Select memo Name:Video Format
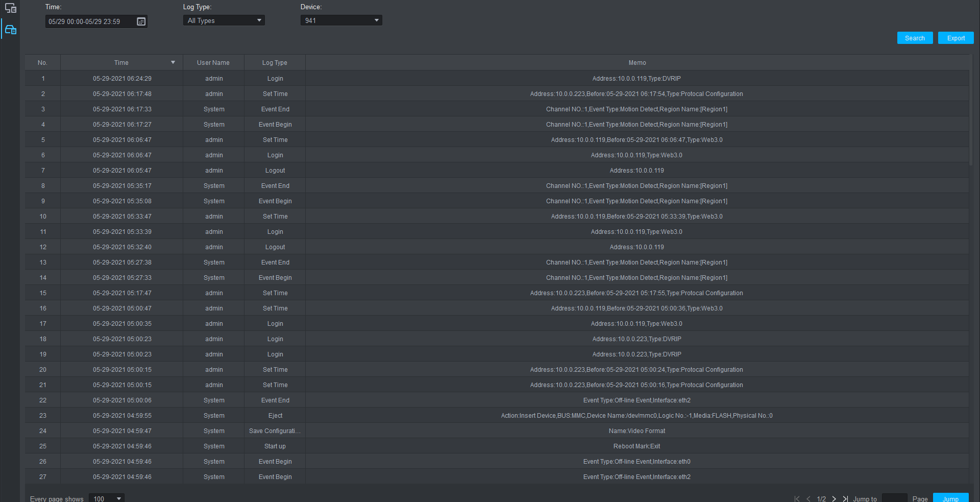980x502 pixels. (636, 431)
